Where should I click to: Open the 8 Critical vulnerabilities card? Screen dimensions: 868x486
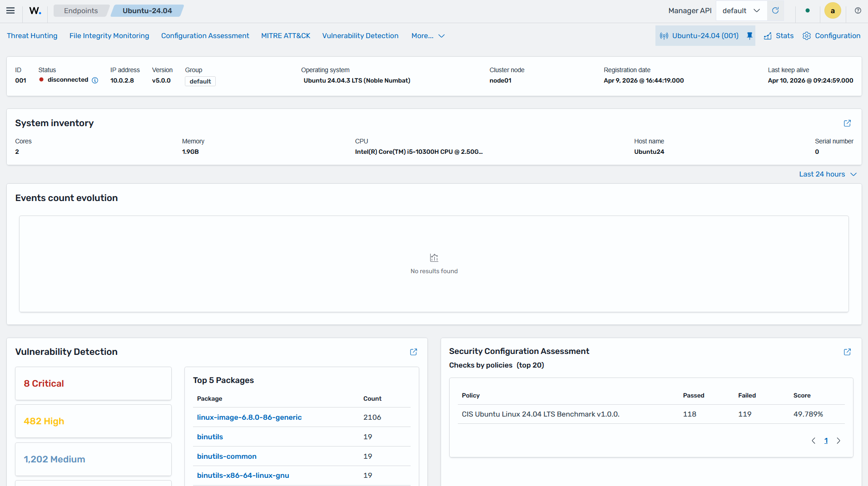pos(93,383)
